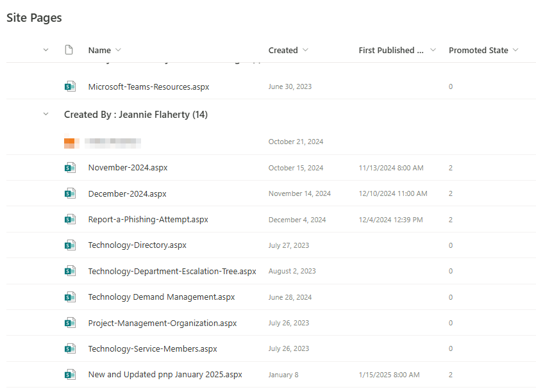
Task: Open the Report-a-Phishing-Attempt.aspx page
Action: click(x=148, y=220)
